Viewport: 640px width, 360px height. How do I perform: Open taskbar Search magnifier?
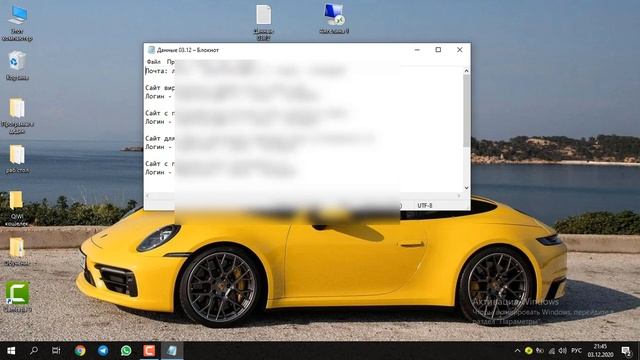[x=34, y=351]
